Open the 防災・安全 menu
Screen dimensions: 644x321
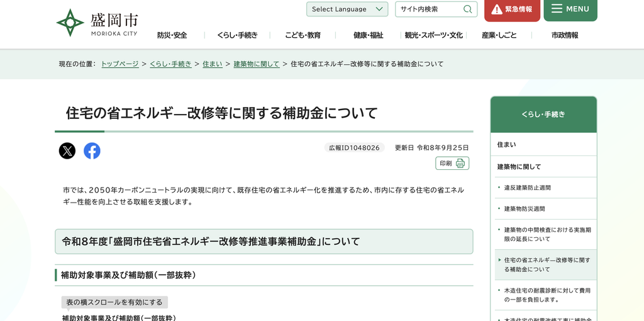click(x=172, y=35)
